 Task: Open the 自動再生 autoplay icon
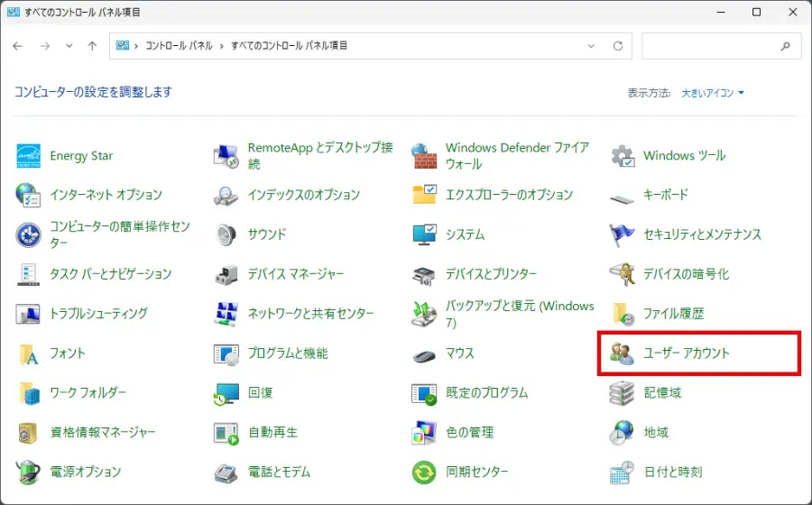click(x=226, y=432)
